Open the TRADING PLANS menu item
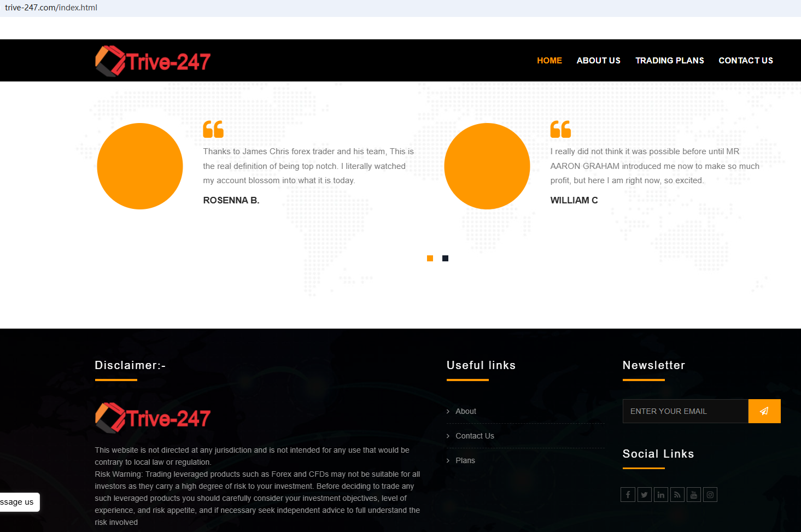Screen dimensions: 801x532 coord(670,61)
